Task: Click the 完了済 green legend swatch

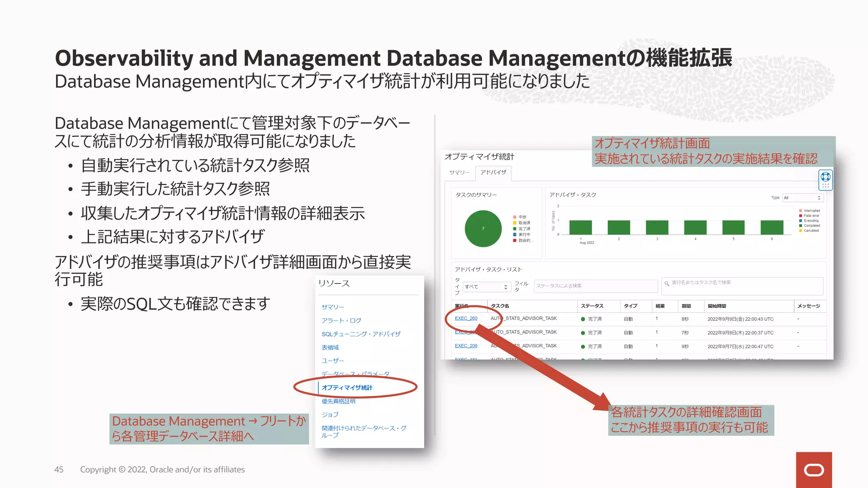Action: tap(515, 229)
